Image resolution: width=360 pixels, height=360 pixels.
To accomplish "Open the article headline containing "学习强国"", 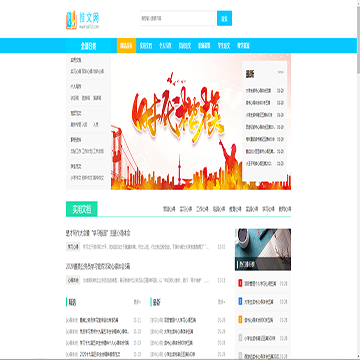I will coord(98,233).
